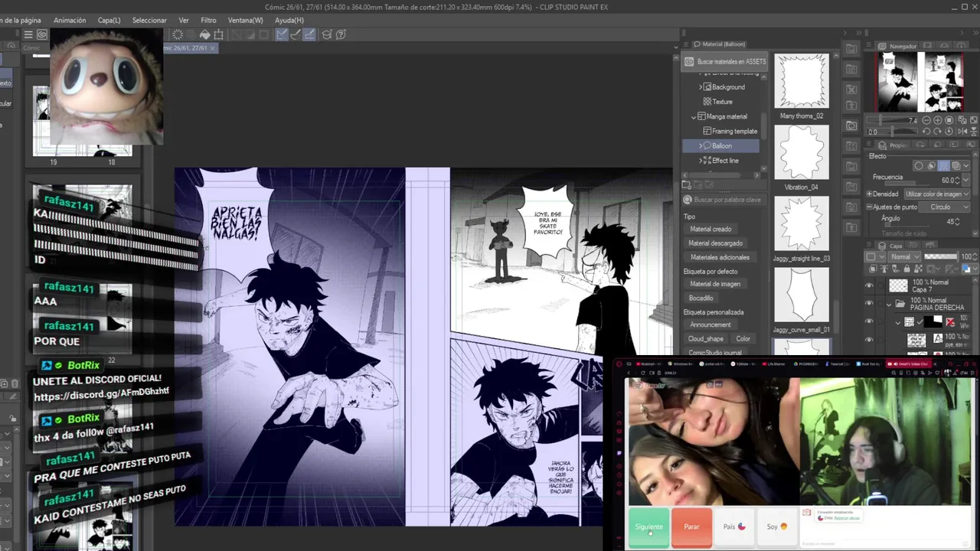
Task: Click the Rotate left icon in Navigator
Action: point(926,132)
